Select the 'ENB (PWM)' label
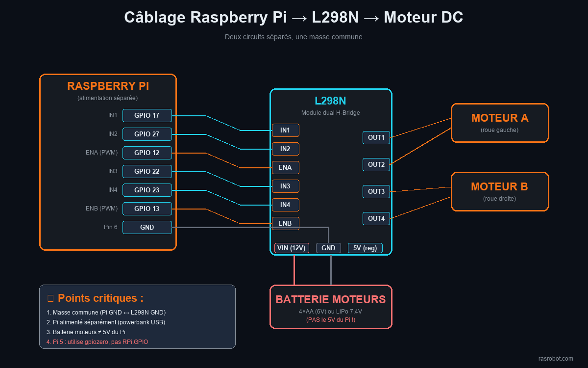The image size is (588, 368). (x=101, y=209)
